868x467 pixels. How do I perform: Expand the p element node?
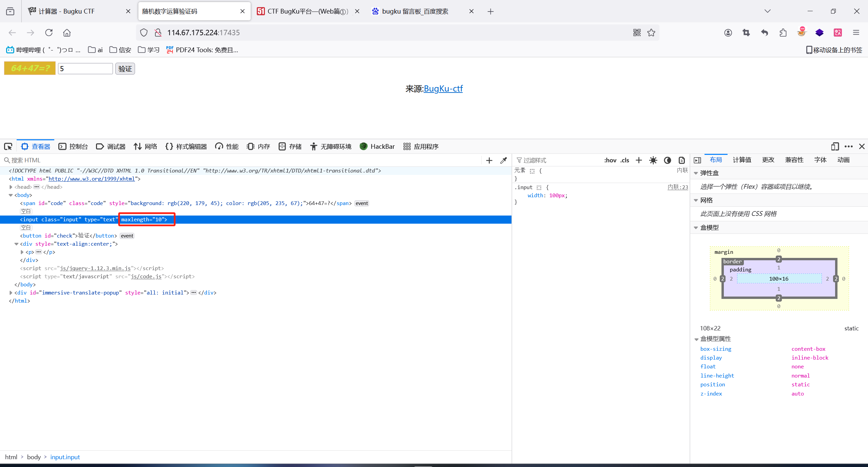pos(22,252)
